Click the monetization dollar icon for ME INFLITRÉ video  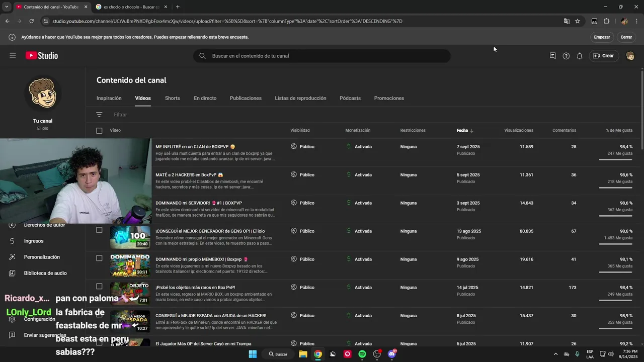pos(349,146)
